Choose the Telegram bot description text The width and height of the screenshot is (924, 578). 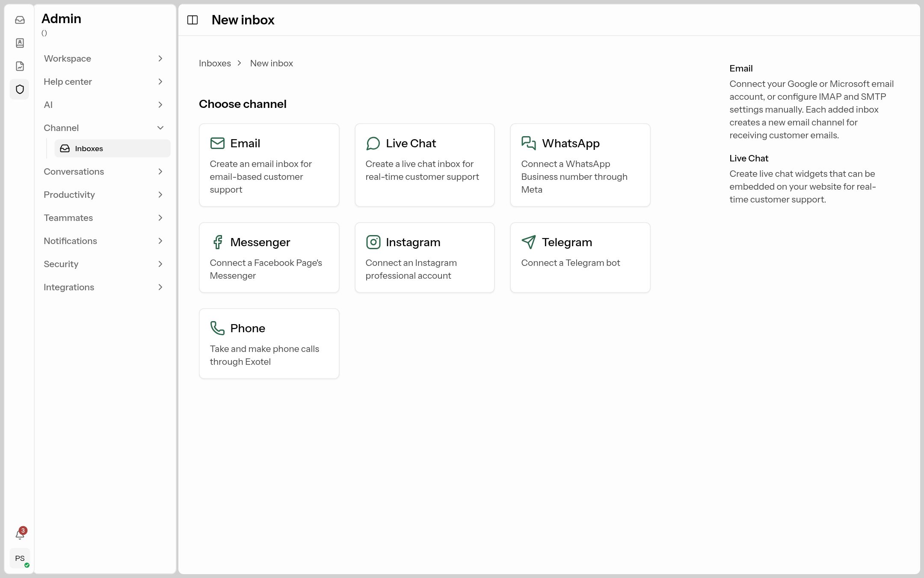point(570,263)
